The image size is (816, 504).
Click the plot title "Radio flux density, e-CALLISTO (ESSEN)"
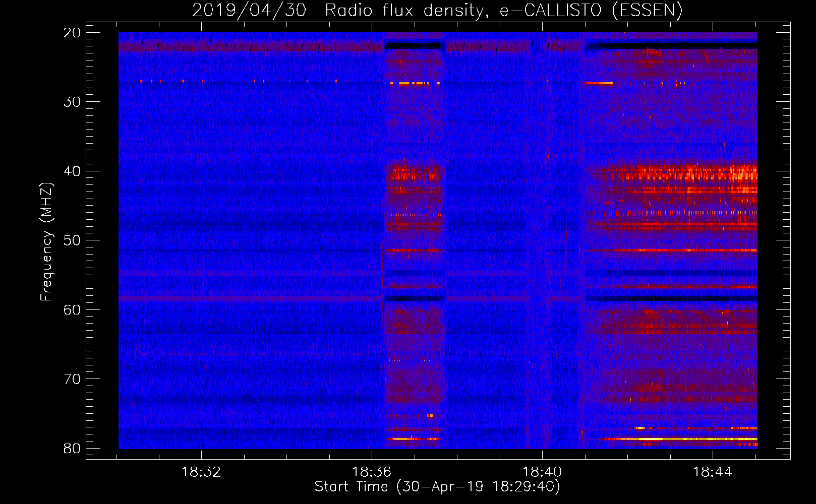pyautogui.click(x=504, y=10)
